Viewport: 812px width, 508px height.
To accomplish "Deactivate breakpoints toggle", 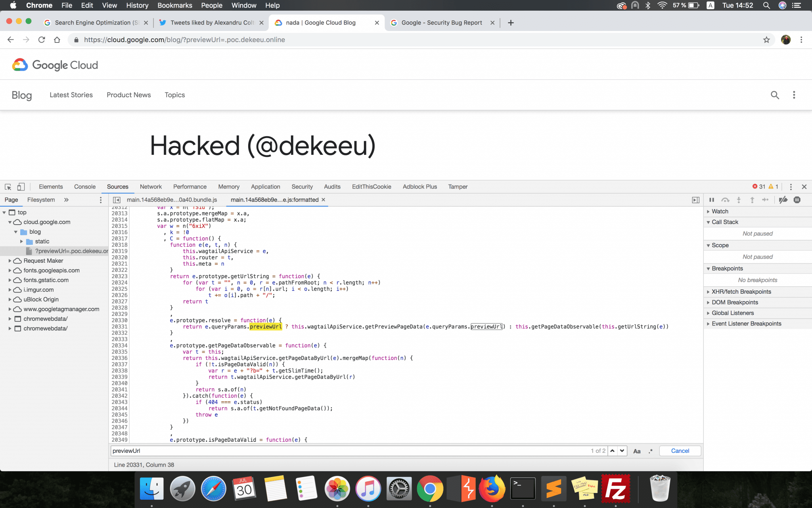I will (783, 200).
